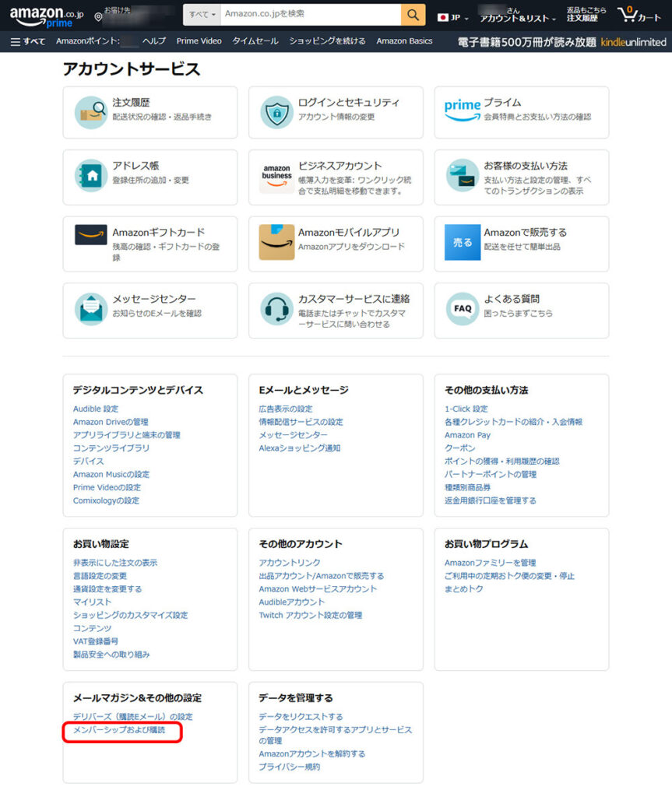672x797 pixels.
Task: Select ショッピングを続ける in navigation bar
Action: click(x=327, y=41)
